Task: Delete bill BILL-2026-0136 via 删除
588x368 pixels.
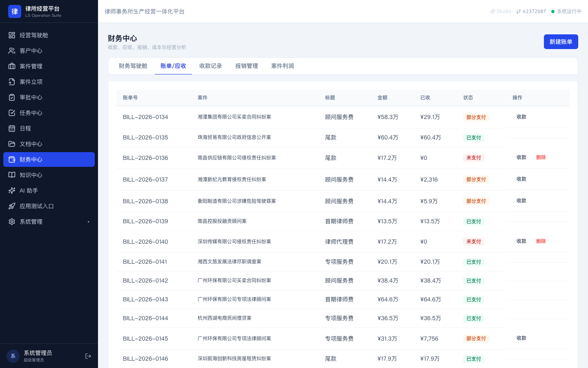Action: coord(541,157)
